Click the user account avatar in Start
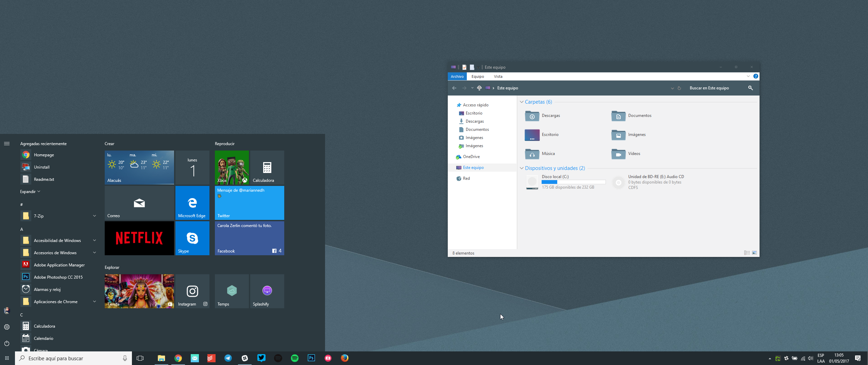This screenshot has height=365, width=868. (7, 311)
